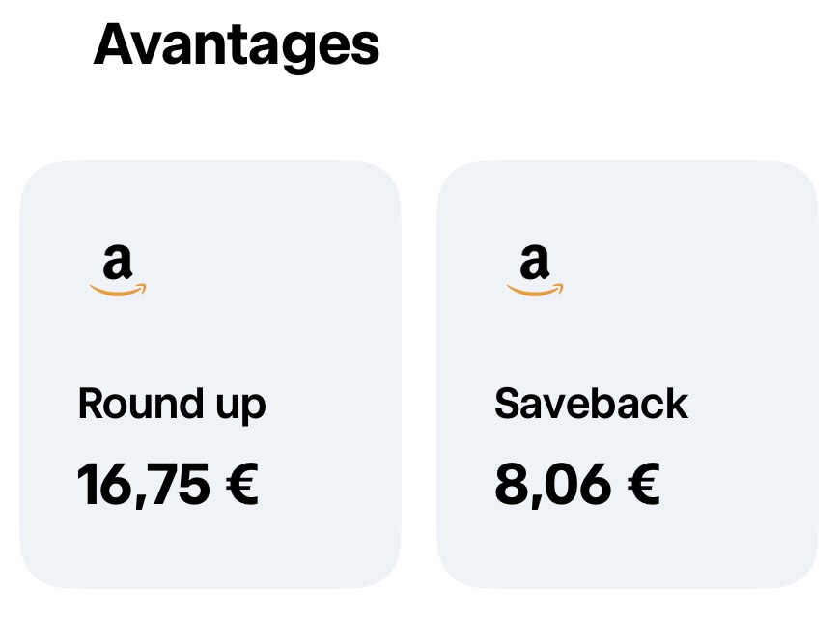Tap the number 8,06 in Saveback card

(x=553, y=485)
